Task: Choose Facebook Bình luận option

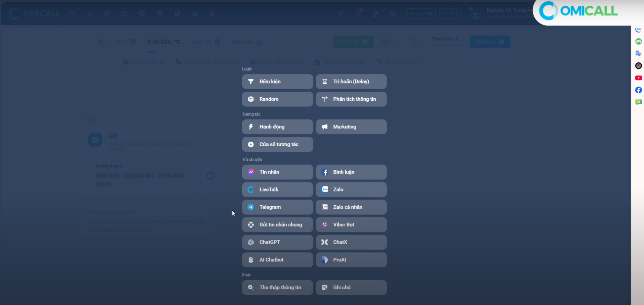Action: pyautogui.click(x=351, y=172)
